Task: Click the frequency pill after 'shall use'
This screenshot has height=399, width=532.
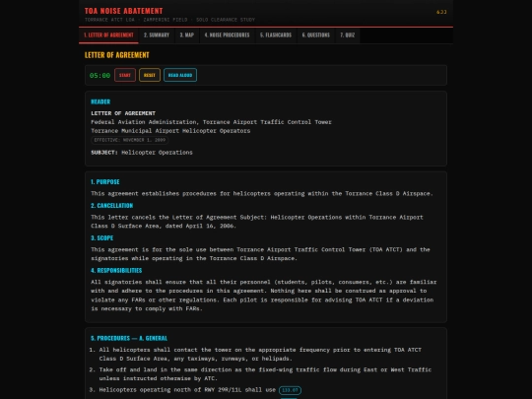Action: [290, 390]
